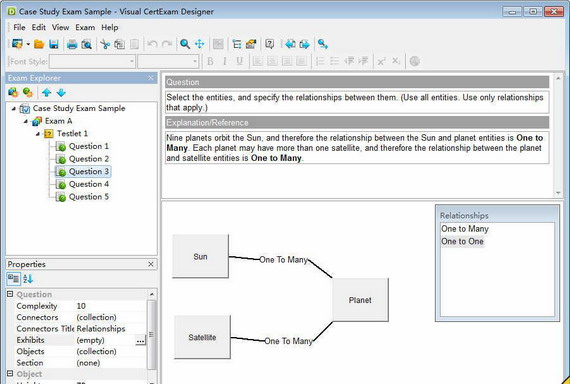Collapse the Object property group
This screenshot has width=570, height=384.
point(10,373)
